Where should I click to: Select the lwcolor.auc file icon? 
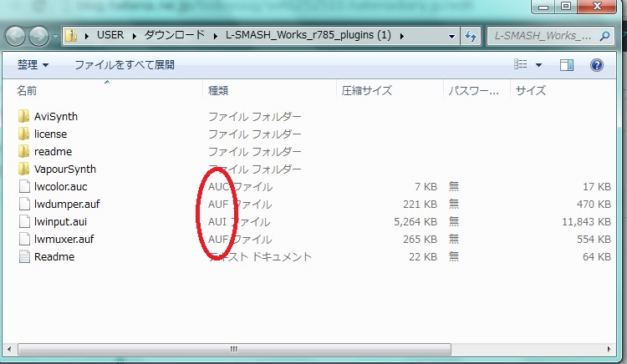[x=24, y=186]
